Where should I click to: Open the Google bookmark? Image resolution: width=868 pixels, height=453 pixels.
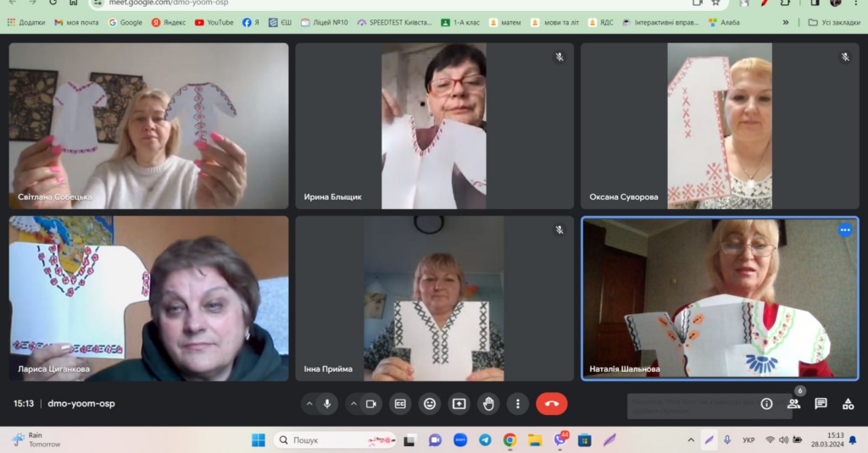point(125,23)
